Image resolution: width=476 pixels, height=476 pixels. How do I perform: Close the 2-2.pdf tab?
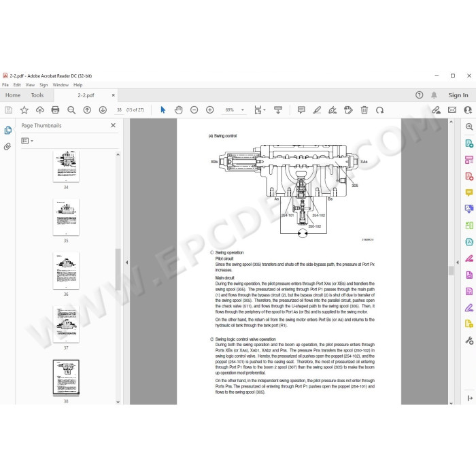[x=114, y=95]
